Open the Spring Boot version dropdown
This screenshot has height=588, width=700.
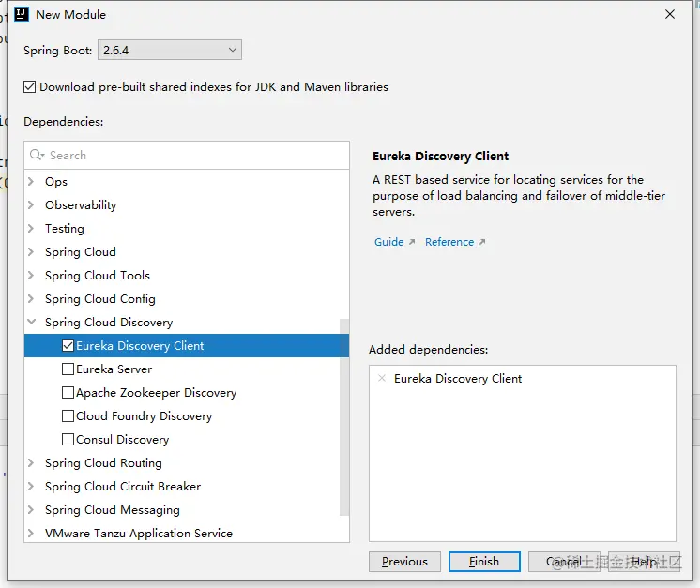170,50
